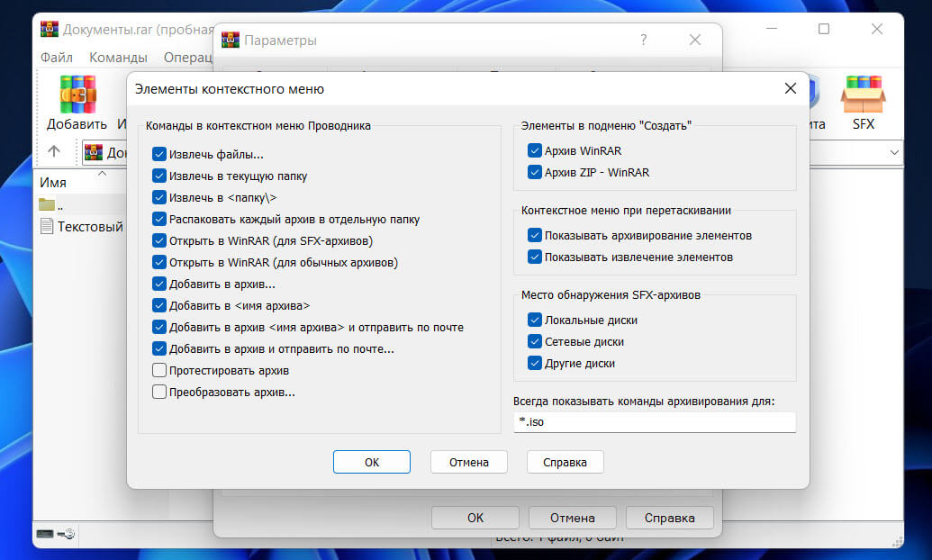Toggle Извлечь в <папку\> checkbox
This screenshot has width=932, height=560.
click(x=158, y=197)
